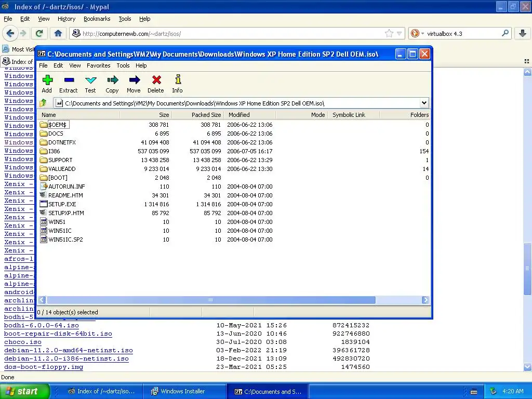Image resolution: width=532 pixels, height=399 pixels.
Task: Open the browser Downloads arrow button
Action: pyautogui.click(x=523, y=33)
